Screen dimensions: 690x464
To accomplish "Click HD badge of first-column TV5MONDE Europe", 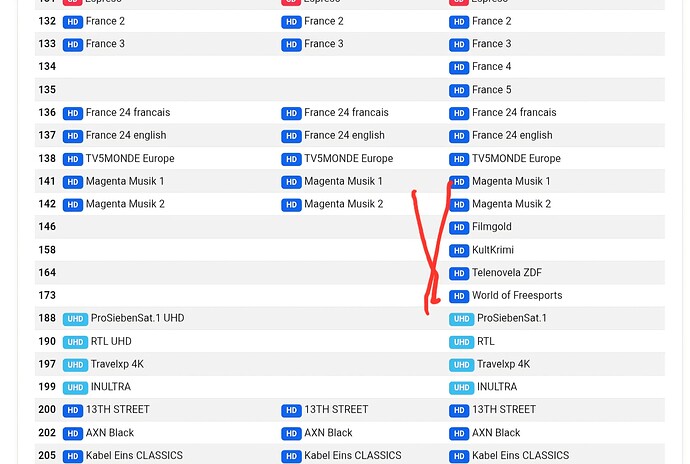I will (x=73, y=159).
